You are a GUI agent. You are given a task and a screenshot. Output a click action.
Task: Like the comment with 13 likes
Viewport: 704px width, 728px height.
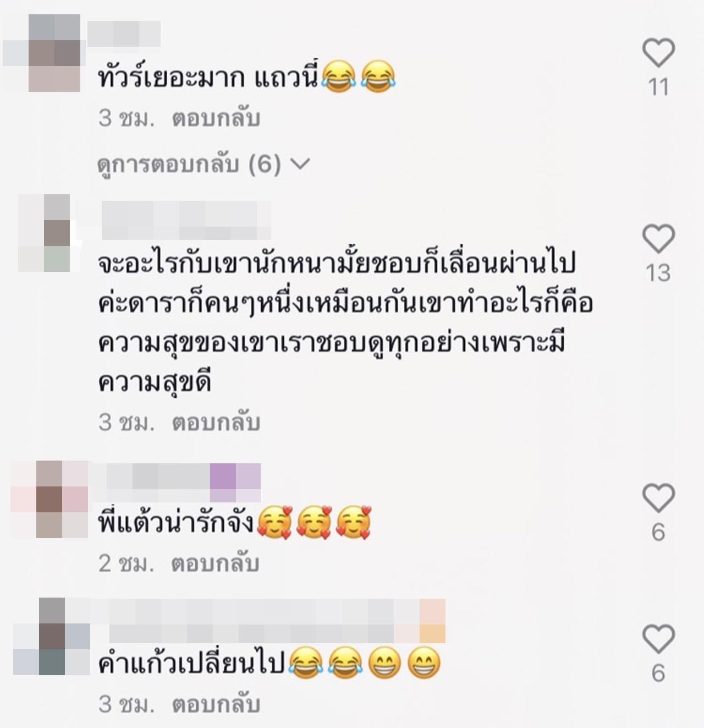(658, 239)
